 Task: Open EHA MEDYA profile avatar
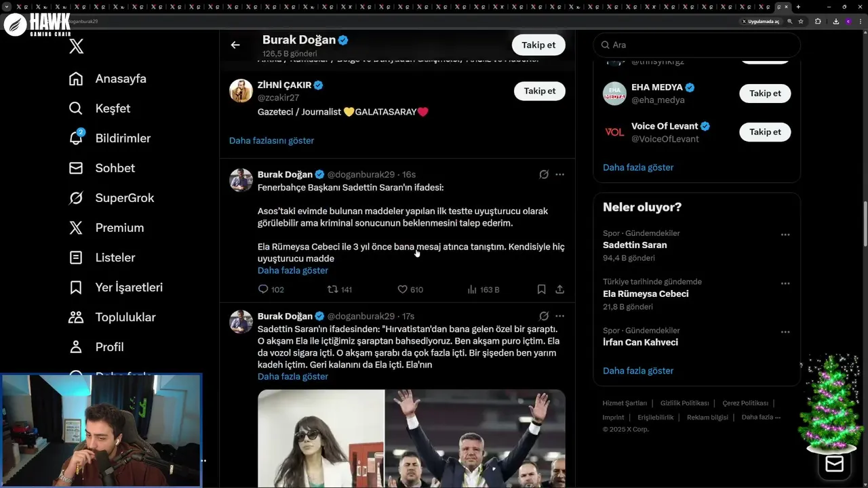(614, 94)
